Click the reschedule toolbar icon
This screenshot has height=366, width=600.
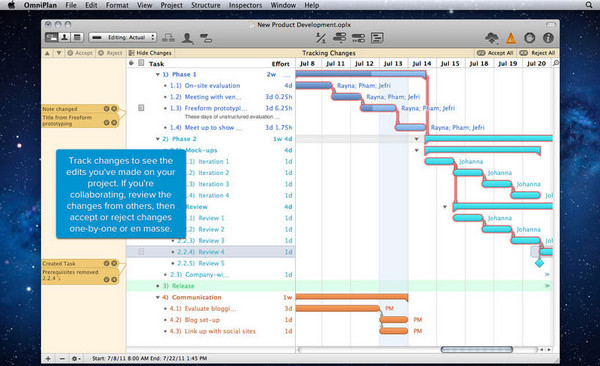pyautogui.click(x=358, y=38)
